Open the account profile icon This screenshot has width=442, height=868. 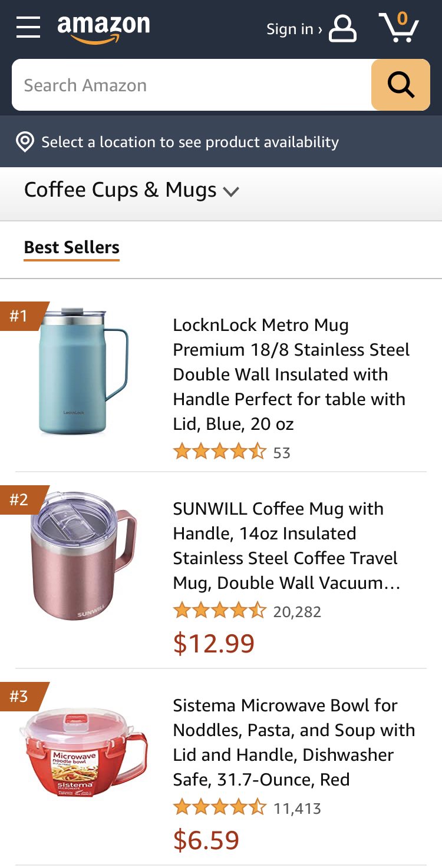pos(342,28)
